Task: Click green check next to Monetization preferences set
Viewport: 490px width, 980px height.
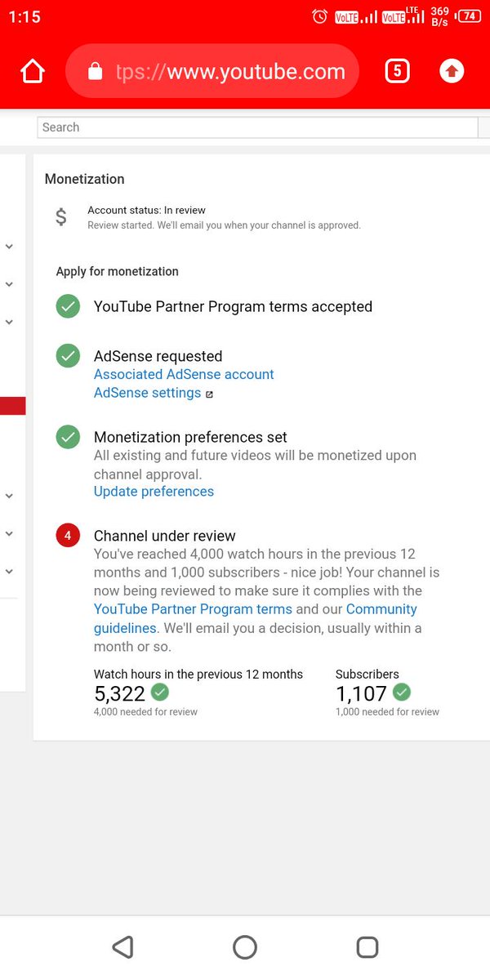Action: (x=68, y=437)
